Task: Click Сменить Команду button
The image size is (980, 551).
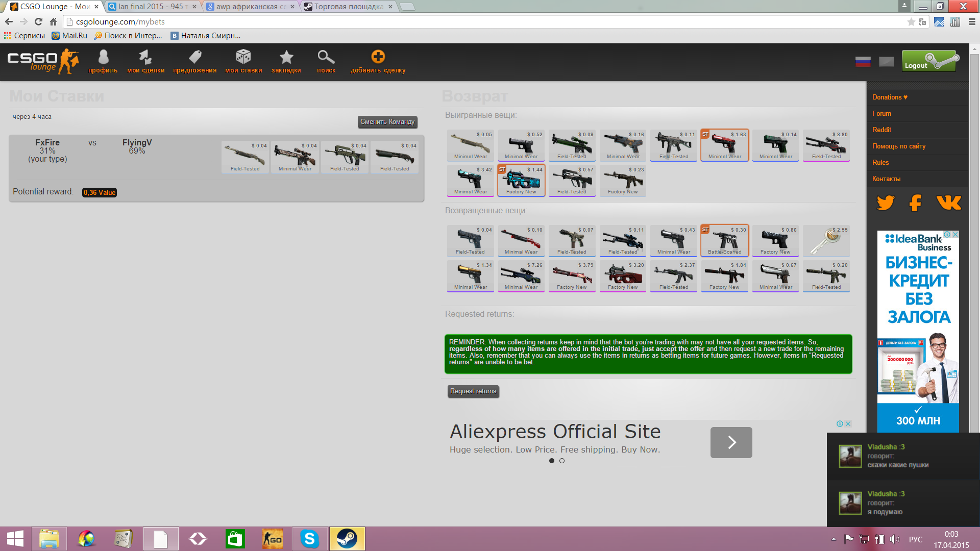Action: pos(387,122)
